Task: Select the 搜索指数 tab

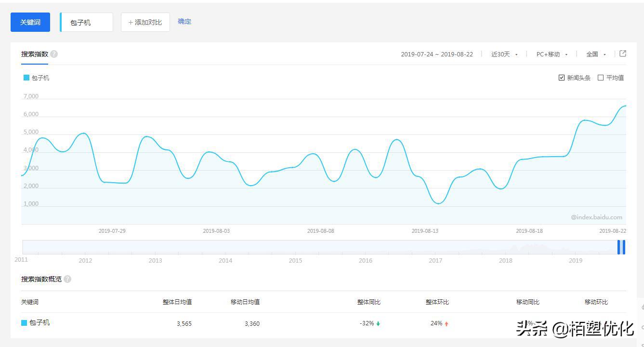Action: [x=35, y=54]
